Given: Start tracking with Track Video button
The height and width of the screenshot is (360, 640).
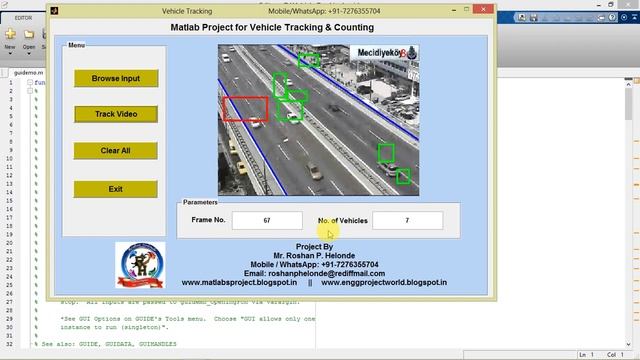Looking at the screenshot, I should [116, 114].
